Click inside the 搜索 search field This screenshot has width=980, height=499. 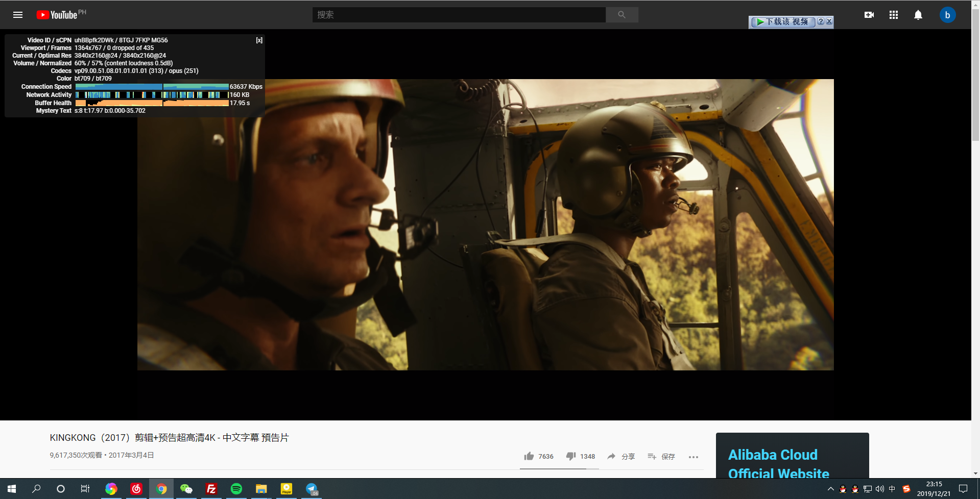tap(459, 15)
